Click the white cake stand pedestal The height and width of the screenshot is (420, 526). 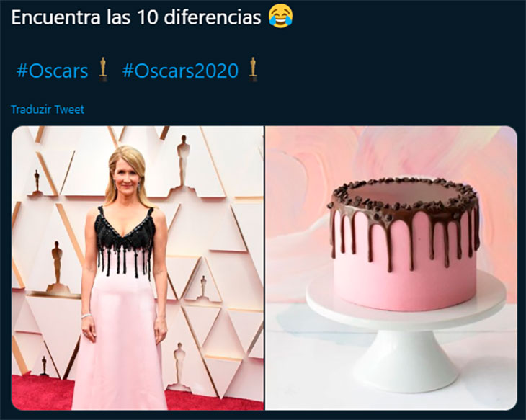[x=406, y=353]
